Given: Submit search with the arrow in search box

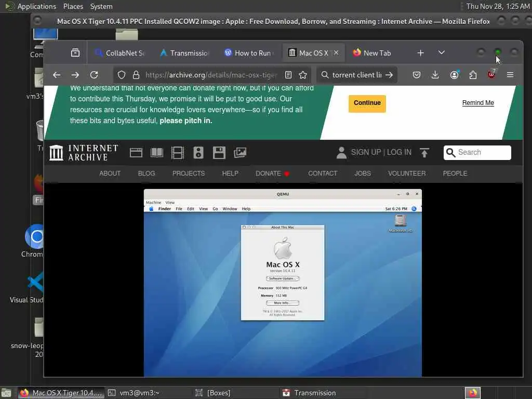Looking at the screenshot, I should (x=389, y=75).
